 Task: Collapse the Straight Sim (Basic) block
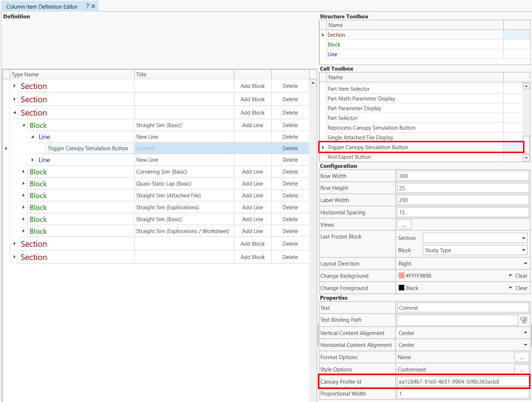pyautogui.click(x=24, y=125)
